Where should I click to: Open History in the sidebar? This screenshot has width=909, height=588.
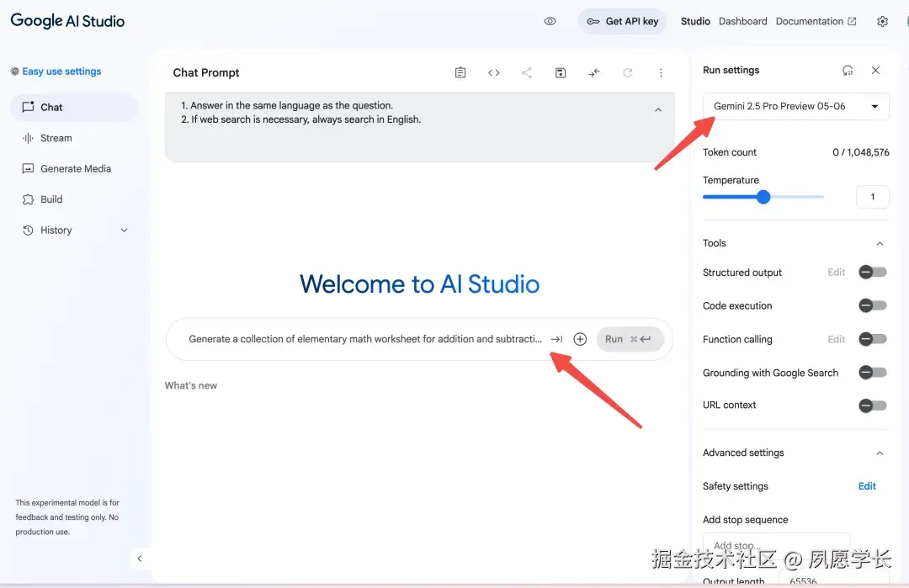[x=56, y=230]
